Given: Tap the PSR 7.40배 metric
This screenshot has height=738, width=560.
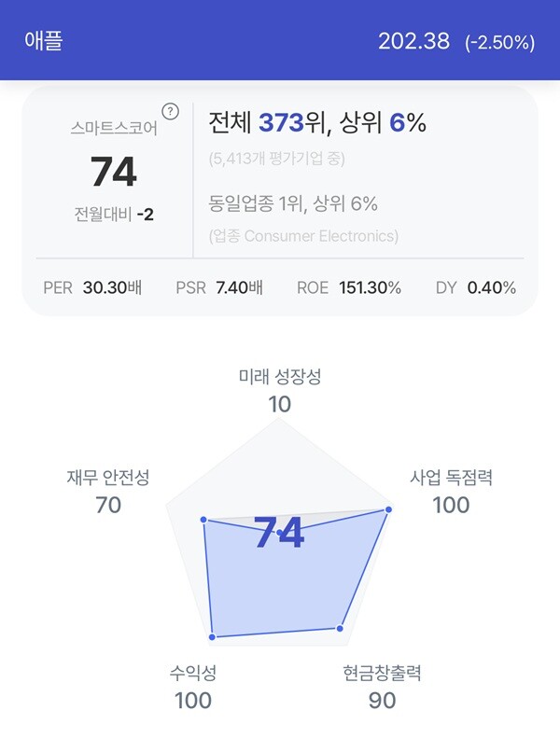Looking at the screenshot, I should coord(219,287).
